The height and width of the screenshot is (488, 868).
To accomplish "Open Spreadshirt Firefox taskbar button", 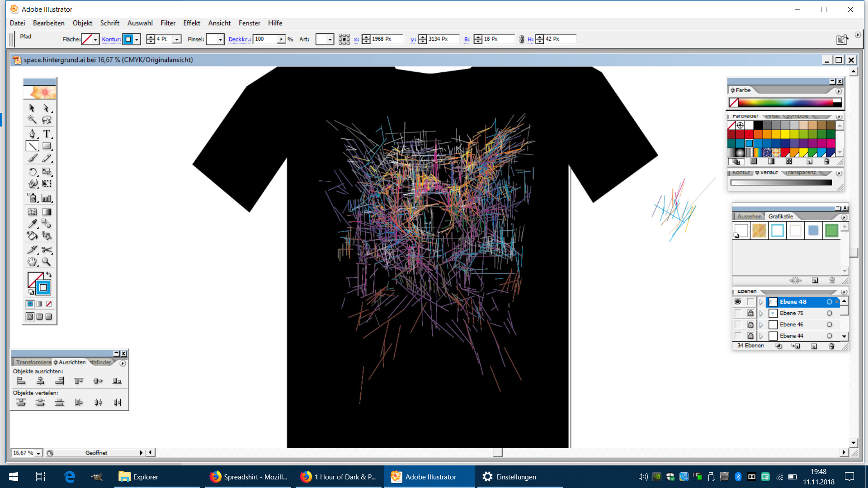I will [249, 477].
